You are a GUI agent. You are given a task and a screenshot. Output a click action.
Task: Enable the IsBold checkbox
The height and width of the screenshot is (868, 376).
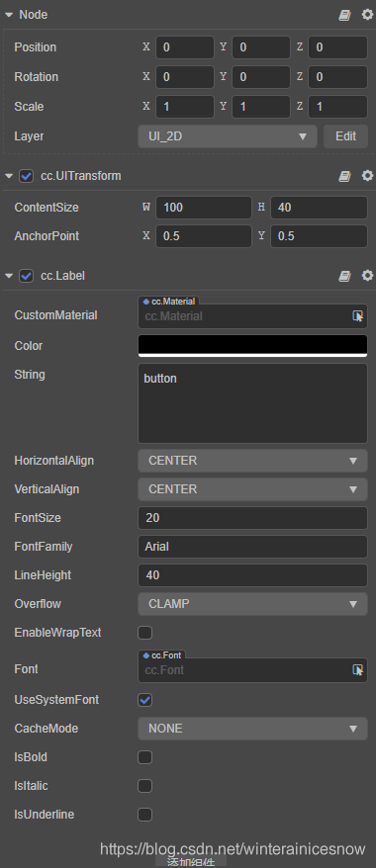click(144, 756)
